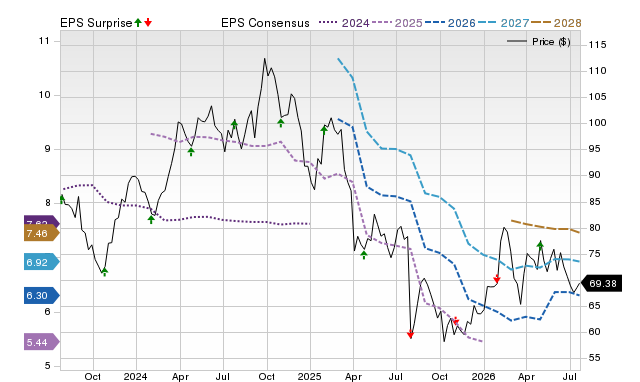Click the 9 label on left EPS axis
640x382 pixels.
point(47,149)
